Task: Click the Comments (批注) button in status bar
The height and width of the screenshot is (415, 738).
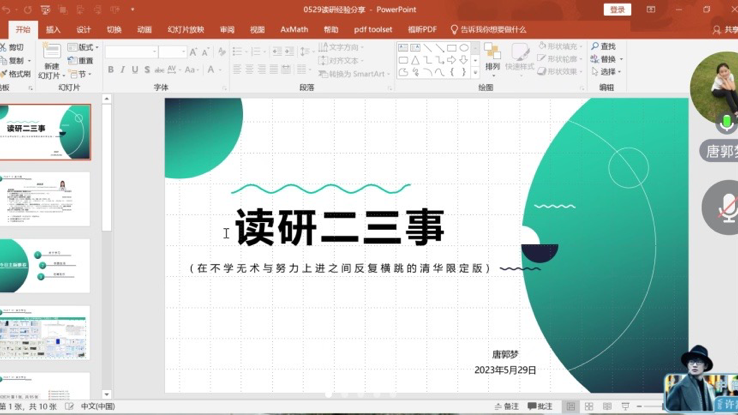Action: pyautogui.click(x=539, y=406)
